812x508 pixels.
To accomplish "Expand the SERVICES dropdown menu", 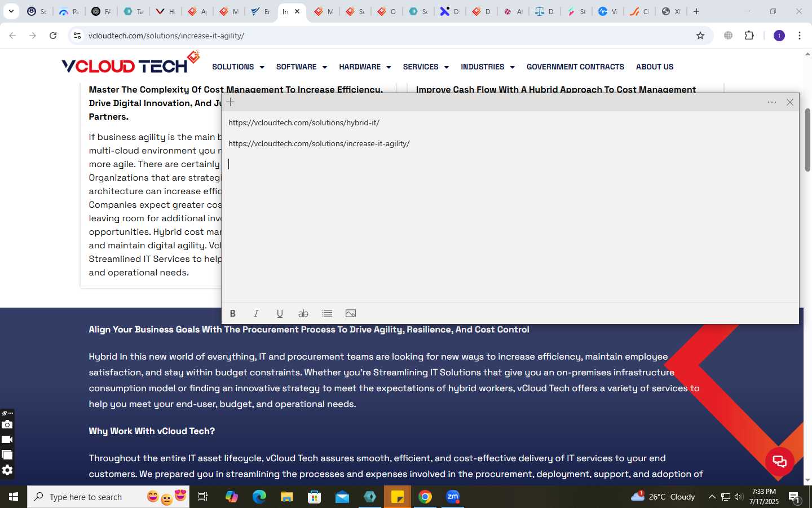I will (426, 67).
